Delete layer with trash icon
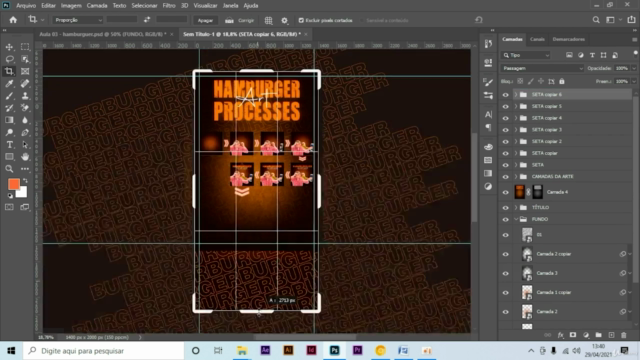This screenshot has width=640, height=360. click(624, 335)
